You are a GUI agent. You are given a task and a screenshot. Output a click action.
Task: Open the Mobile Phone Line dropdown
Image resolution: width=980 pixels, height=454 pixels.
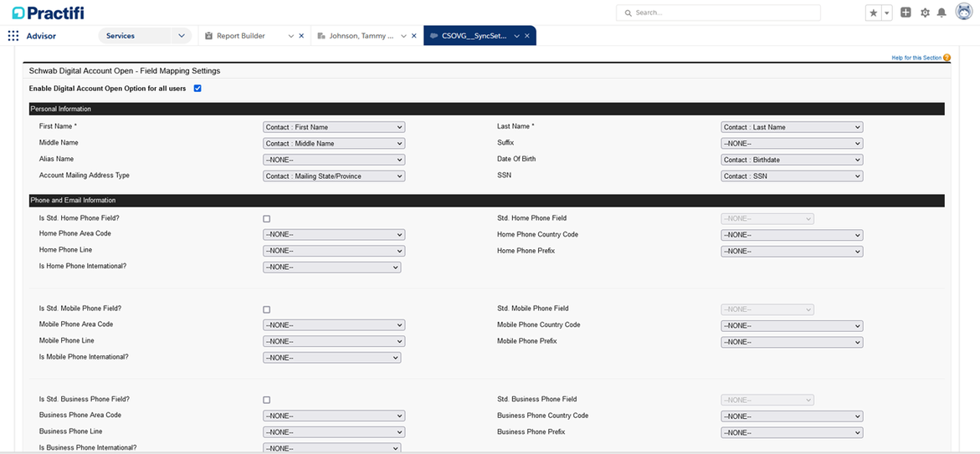click(x=334, y=342)
